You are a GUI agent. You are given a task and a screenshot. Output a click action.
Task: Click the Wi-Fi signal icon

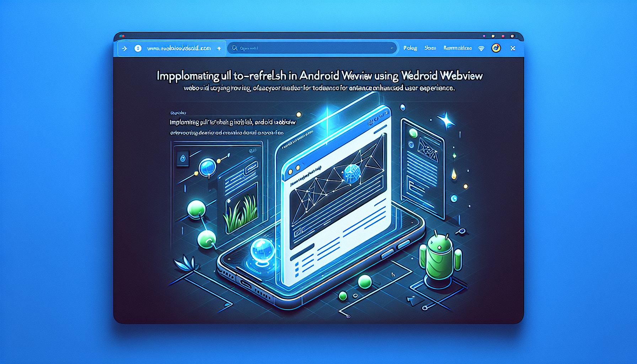481,48
